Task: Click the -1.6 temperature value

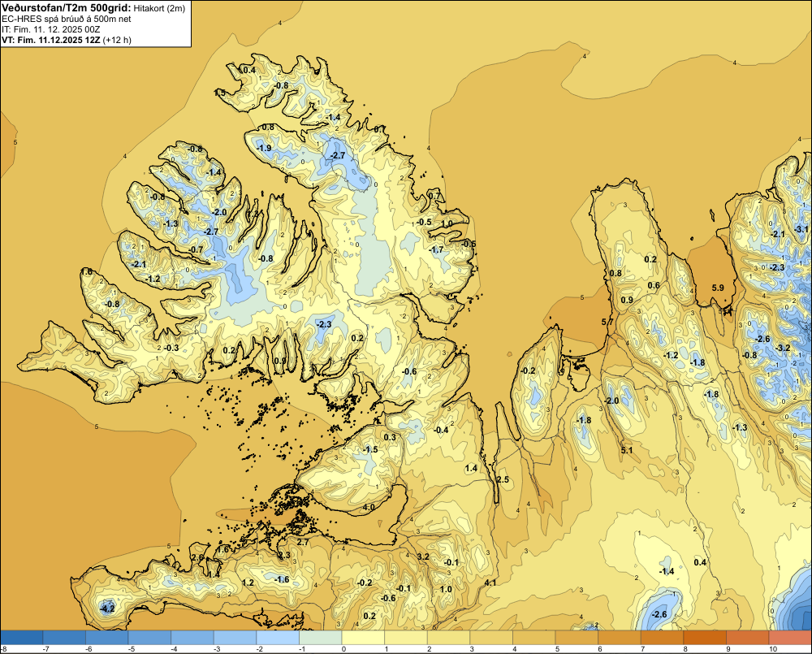Action: click(282, 579)
